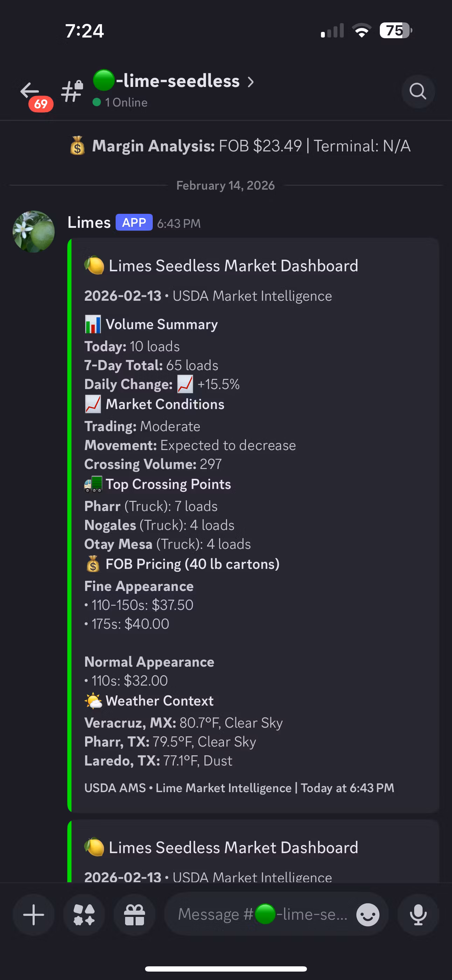The width and height of the screenshot is (452, 980).
Task: Focus the Message #lime-seedless input field
Action: (262, 914)
